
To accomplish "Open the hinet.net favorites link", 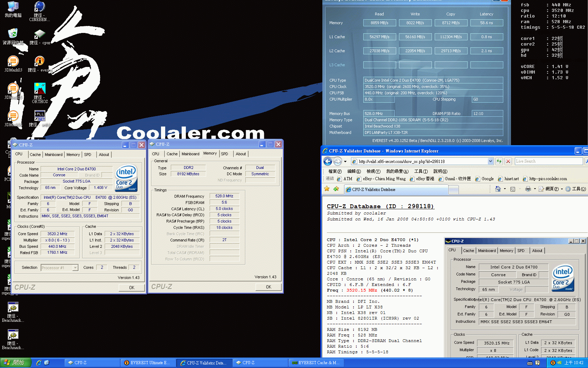I will pyautogui.click(x=508, y=179).
